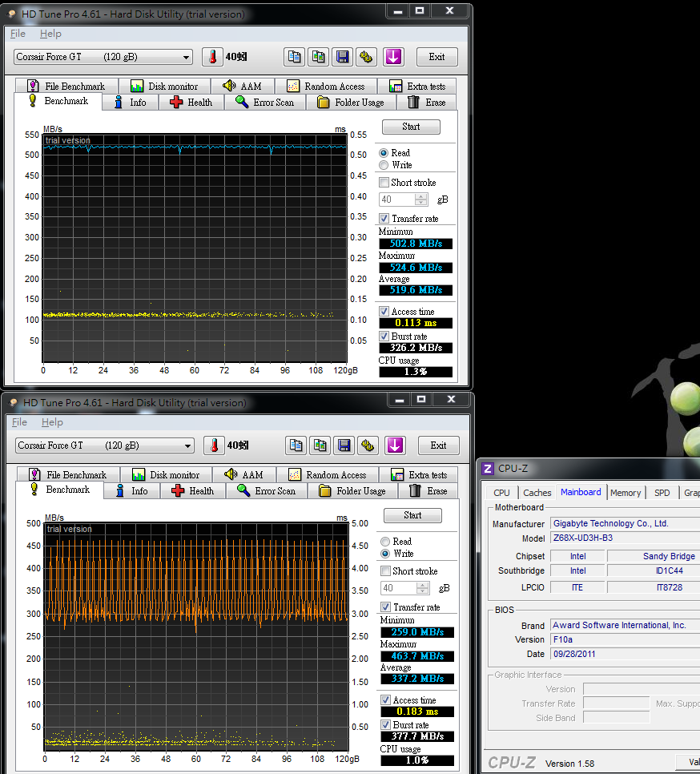Screen dimensions: 700x774
Task: Click Exit button in lower HD Tune window
Action: tap(438, 445)
